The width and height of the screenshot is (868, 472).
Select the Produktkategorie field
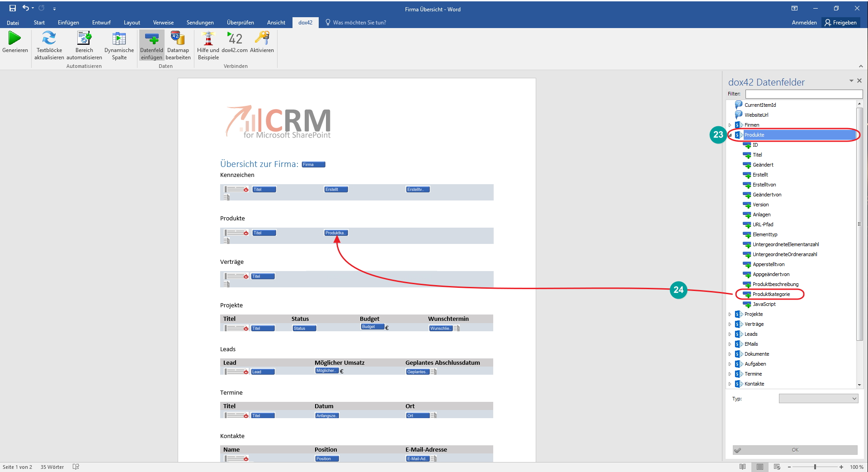click(x=771, y=294)
